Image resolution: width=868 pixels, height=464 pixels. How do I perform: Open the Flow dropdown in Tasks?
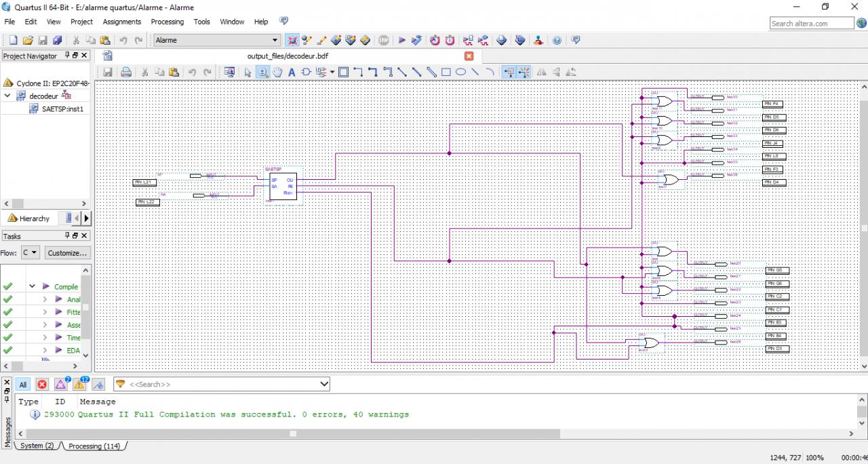(x=30, y=253)
